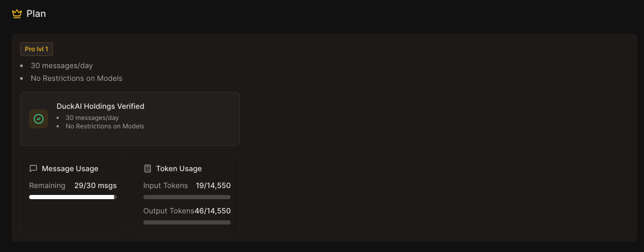Click the Input Tokens progress bar

[x=187, y=197]
